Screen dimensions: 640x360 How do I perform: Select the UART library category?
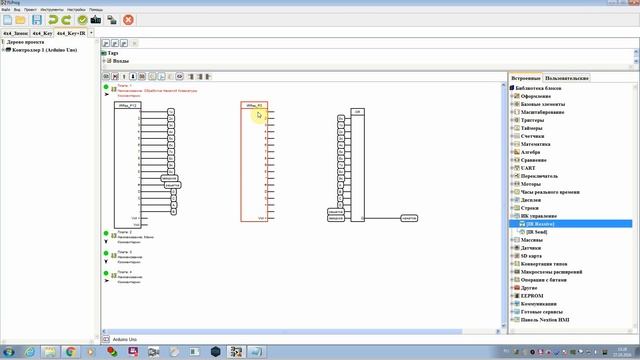(x=528, y=168)
